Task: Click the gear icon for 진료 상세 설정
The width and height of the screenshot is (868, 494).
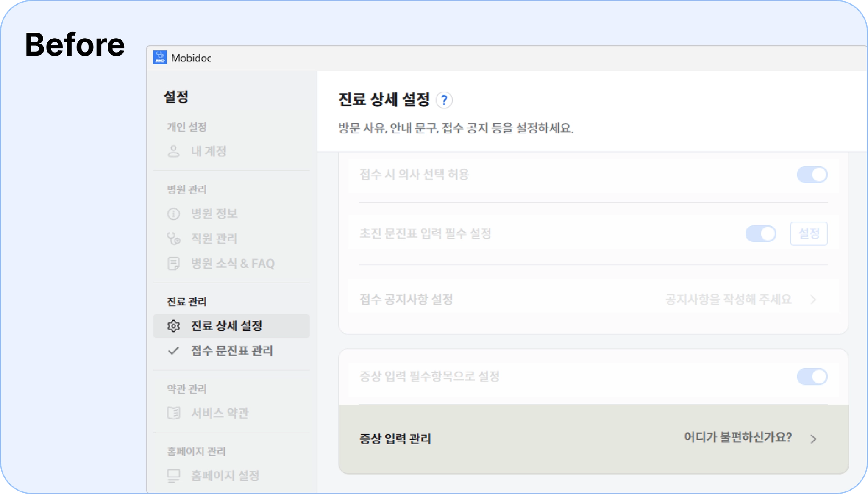Action: (x=173, y=326)
